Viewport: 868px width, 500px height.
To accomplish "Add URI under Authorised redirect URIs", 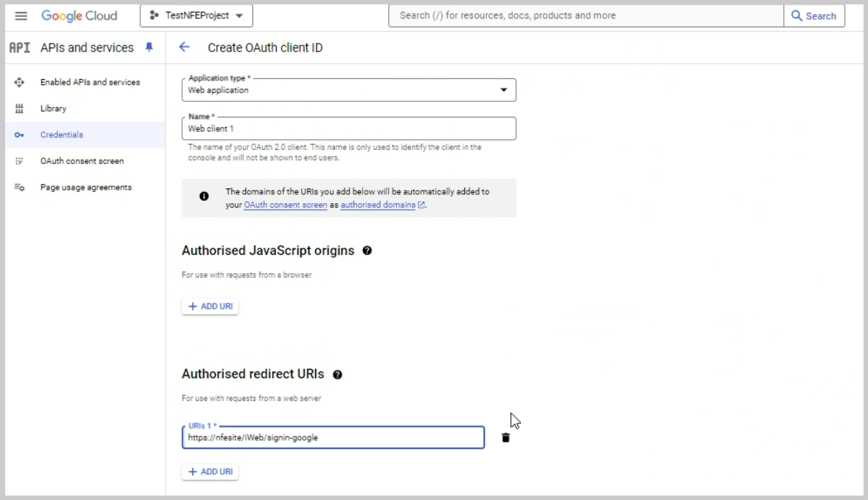I will (210, 472).
